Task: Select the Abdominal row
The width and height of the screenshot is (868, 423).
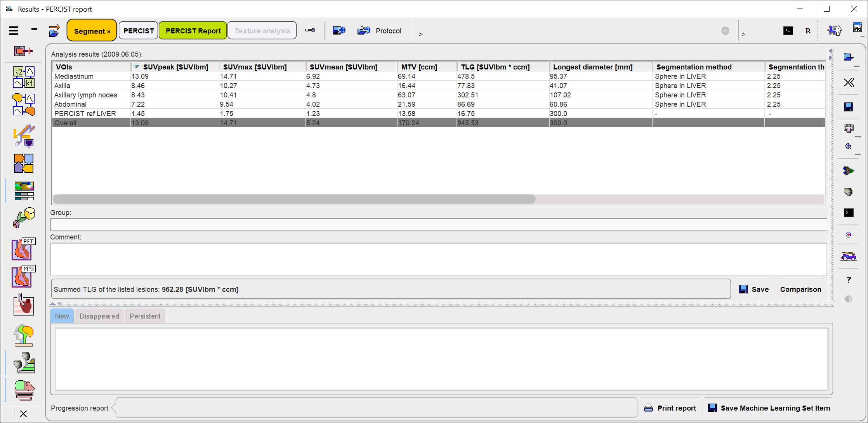Action: pyautogui.click(x=439, y=104)
